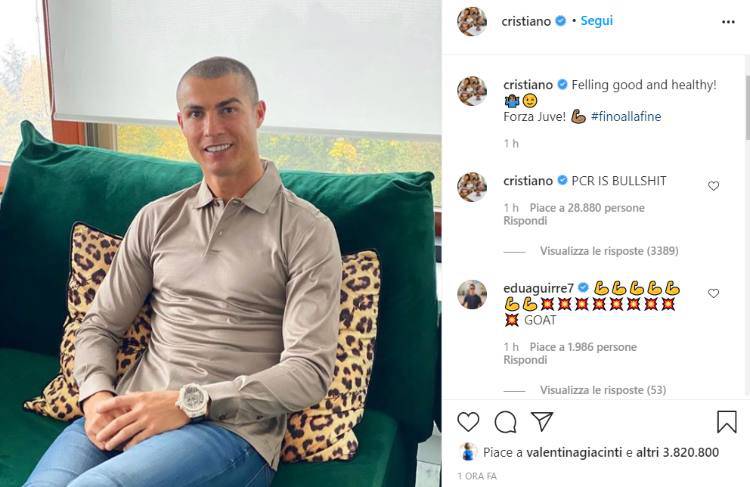Like the 'PCR IS BULLSHIT' comment
Image resolution: width=750 pixels, height=487 pixels.
point(713,186)
